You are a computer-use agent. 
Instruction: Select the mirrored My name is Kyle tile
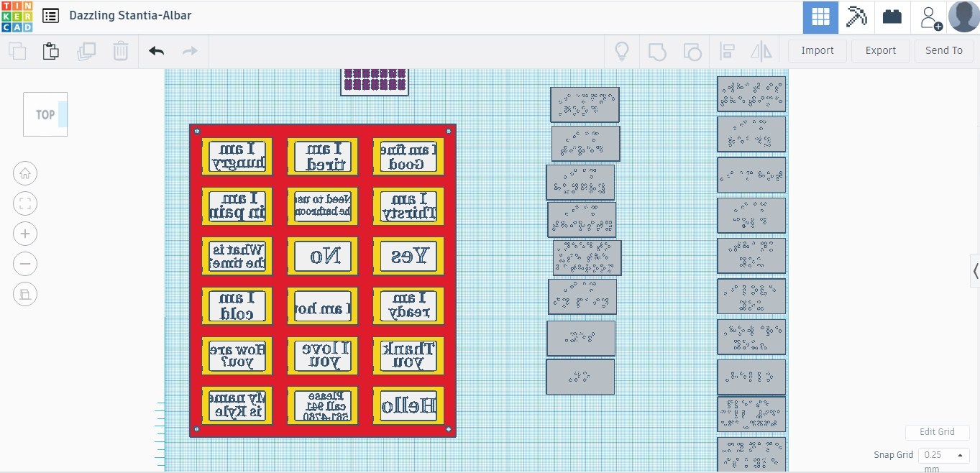237,405
